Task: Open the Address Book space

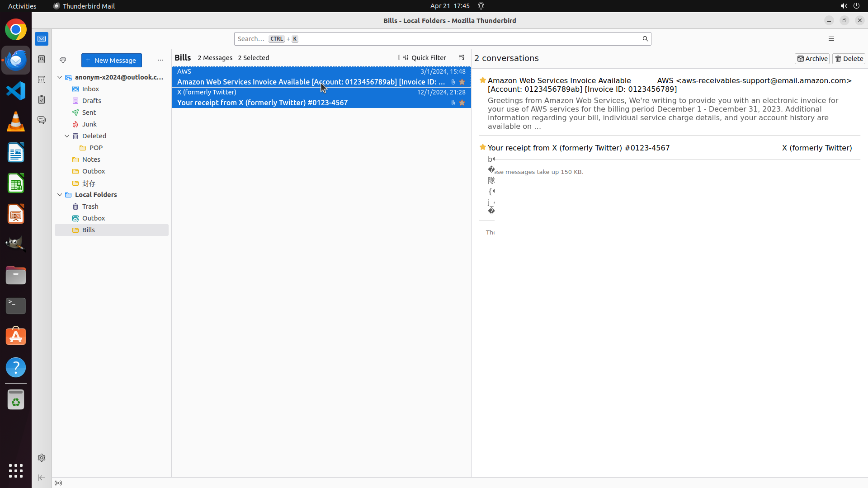Action: coord(42,59)
